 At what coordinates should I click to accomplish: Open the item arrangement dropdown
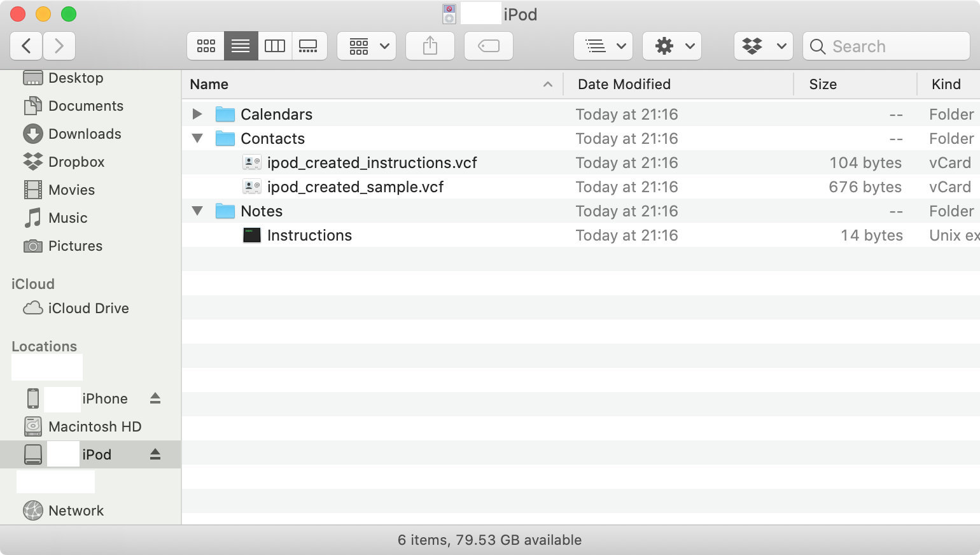(x=603, y=46)
